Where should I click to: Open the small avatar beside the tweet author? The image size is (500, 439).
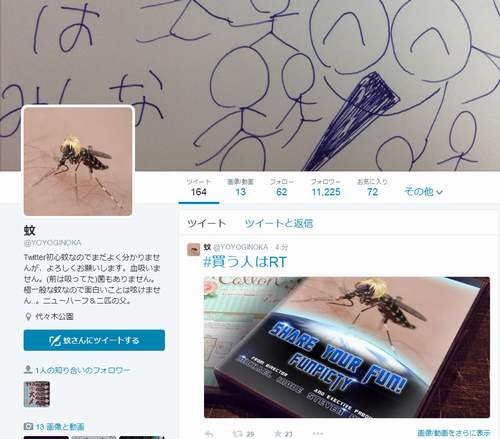tap(193, 249)
